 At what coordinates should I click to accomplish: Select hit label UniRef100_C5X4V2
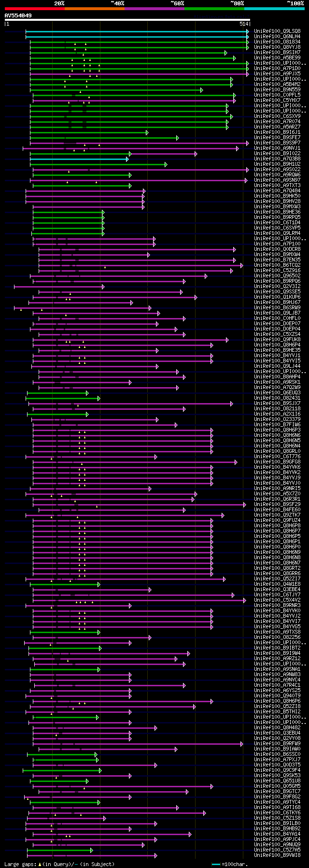coord(277,600)
